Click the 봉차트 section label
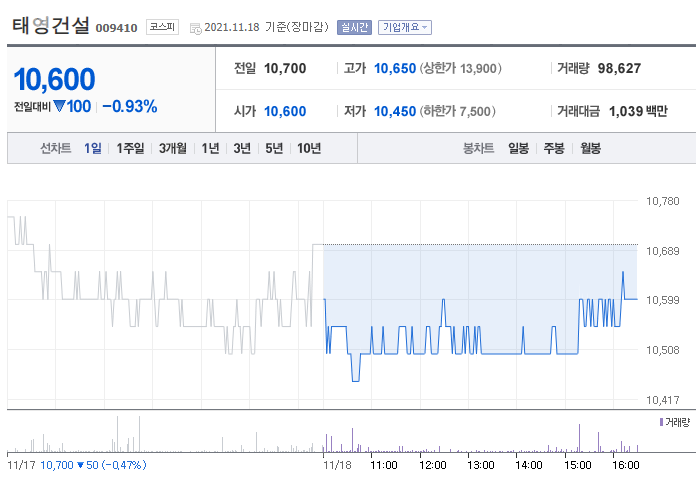Viewport: 696px width, 483px height. coord(478,148)
